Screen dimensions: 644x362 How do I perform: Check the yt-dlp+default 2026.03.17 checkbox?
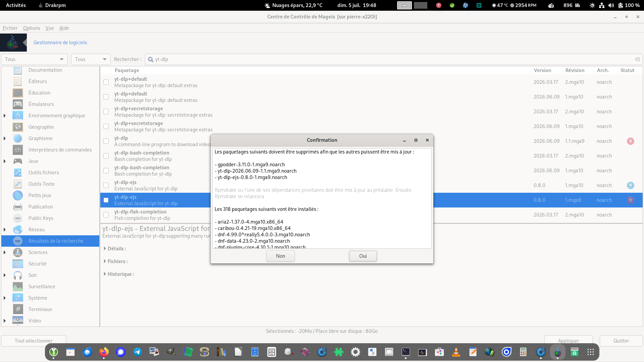pos(106,82)
